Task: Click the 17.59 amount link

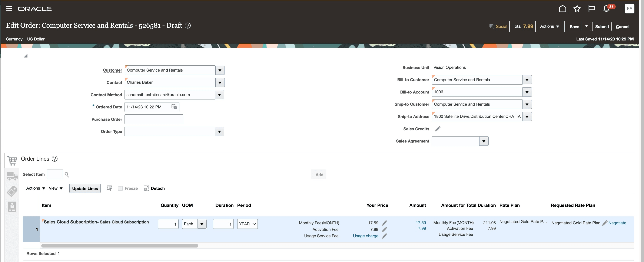Action: 421,223
